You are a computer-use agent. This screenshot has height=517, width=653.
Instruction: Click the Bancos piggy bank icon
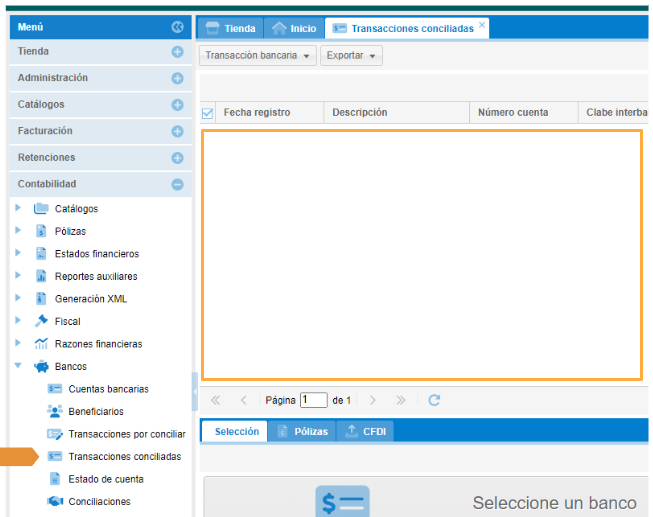point(41,367)
